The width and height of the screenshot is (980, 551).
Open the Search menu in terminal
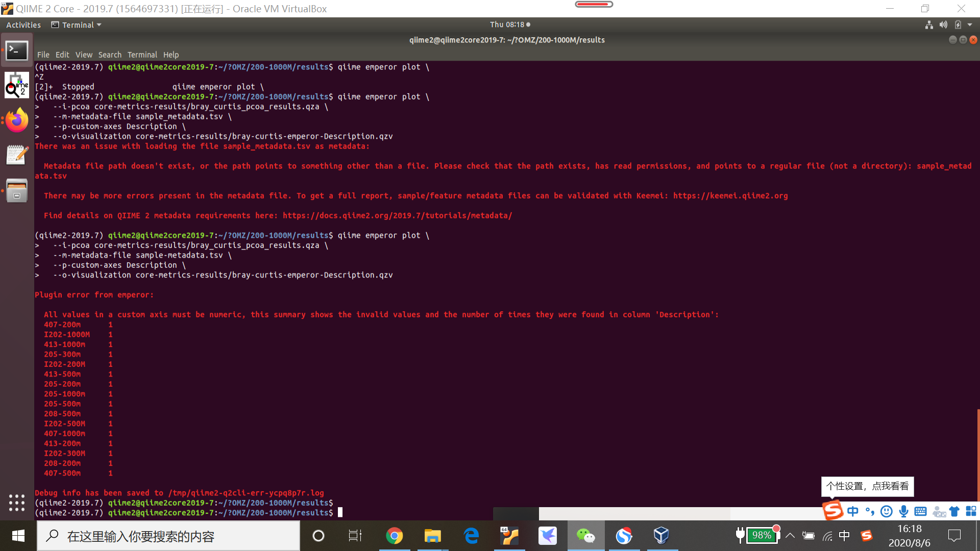110,55
